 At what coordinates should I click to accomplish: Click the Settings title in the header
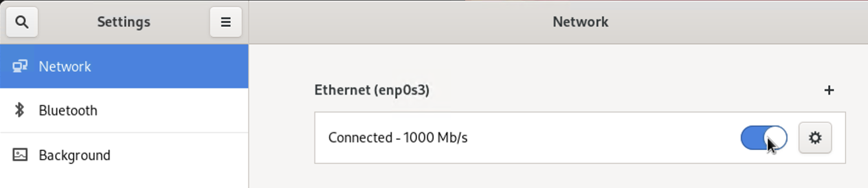[124, 22]
